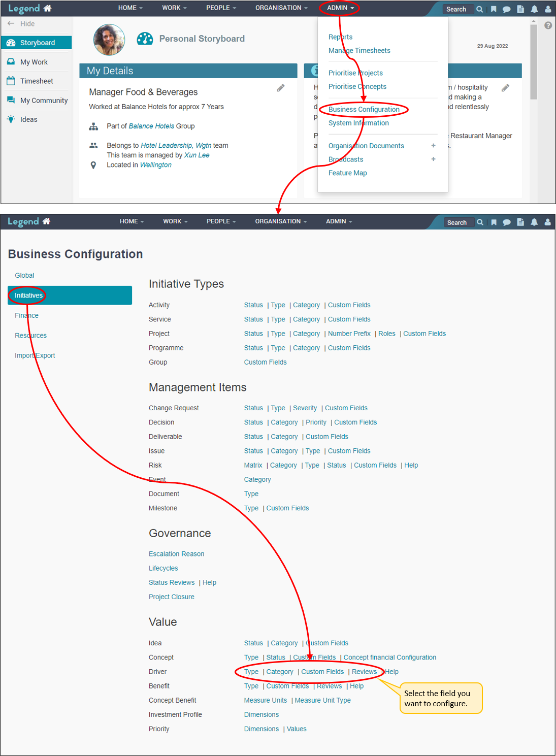Click the Storyboard page vertical scrollbar
556x756 pixels.
click(x=533, y=61)
